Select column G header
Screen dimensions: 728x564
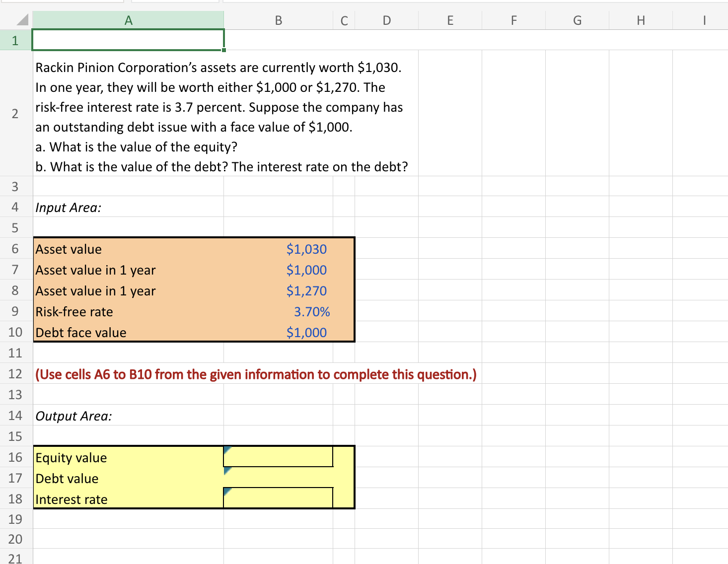tap(578, 20)
